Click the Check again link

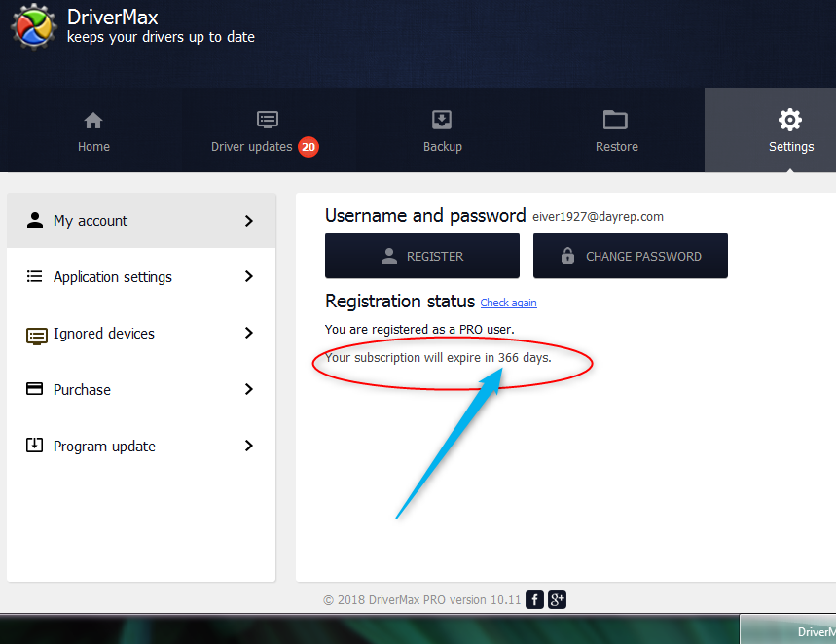point(509,303)
